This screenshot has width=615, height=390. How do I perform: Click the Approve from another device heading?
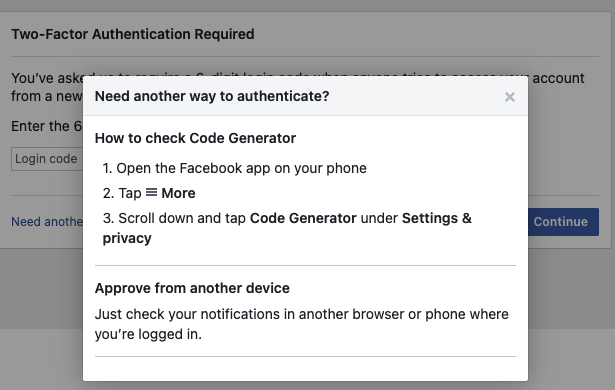(x=192, y=288)
